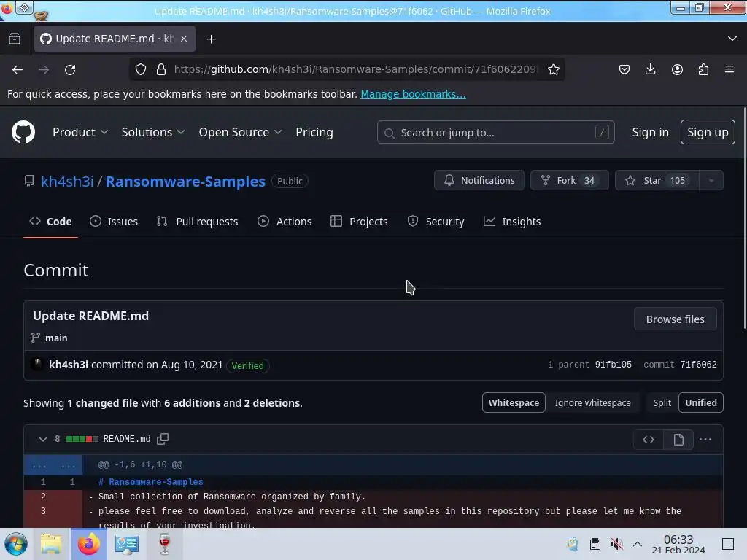
Task: Bookmark this page with the star icon
Action: [553, 69]
